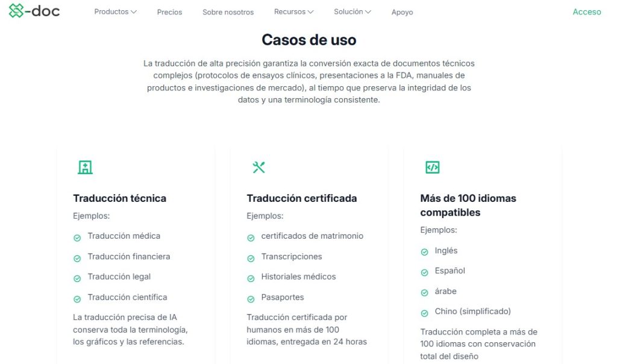Select Sobre nosotros in the navigation
This screenshot has width=617, height=364.
(228, 11)
